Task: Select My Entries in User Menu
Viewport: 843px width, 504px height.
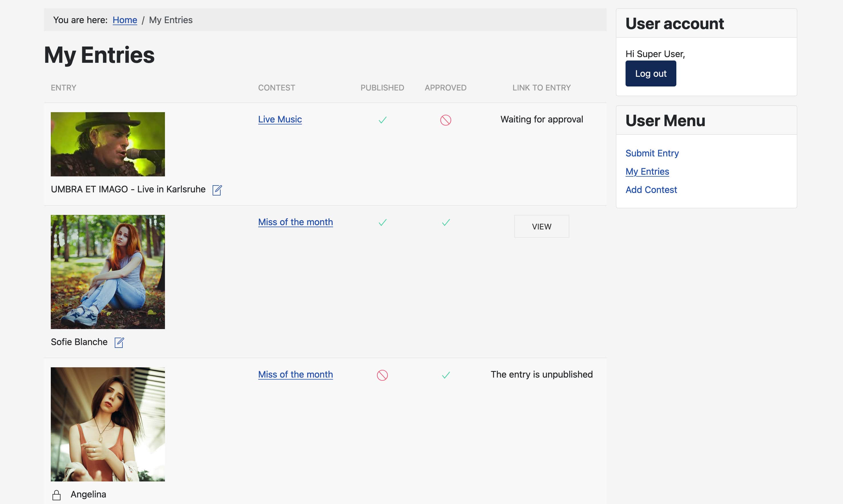Action: click(647, 172)
